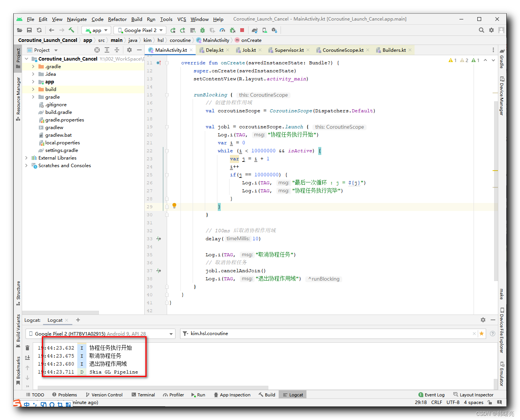Open AVD Manager device icon in toolbar
The height and width of the screenshot is (420, 520).
coord(264,30)
